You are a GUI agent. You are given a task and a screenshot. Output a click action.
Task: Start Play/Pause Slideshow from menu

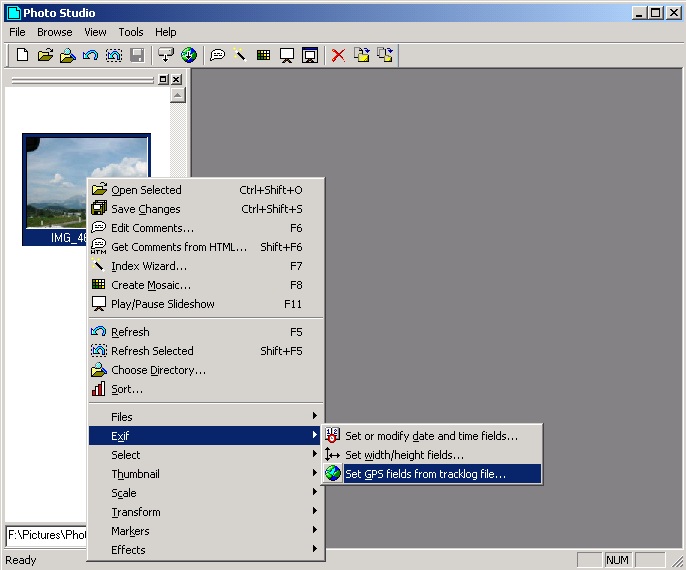206,304
